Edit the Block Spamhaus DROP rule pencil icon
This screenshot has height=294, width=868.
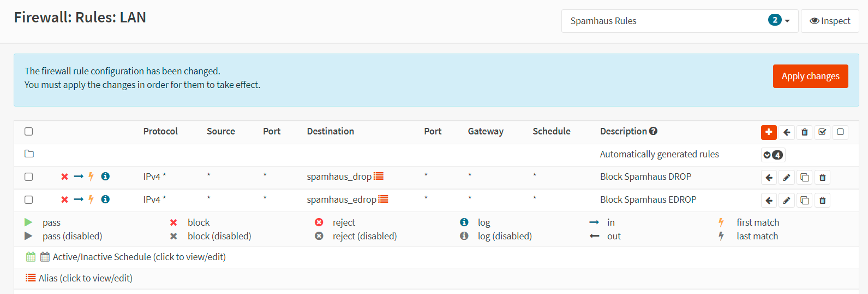tap(786, 178)
